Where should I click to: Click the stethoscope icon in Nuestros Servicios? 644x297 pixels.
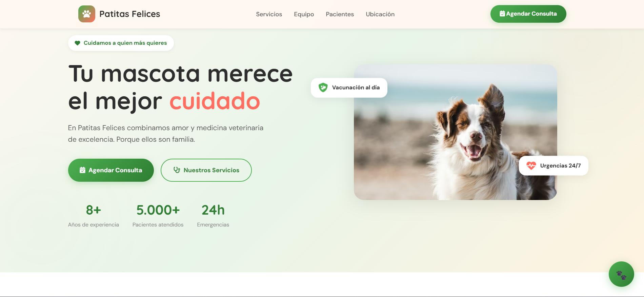(x=177, y=170)
